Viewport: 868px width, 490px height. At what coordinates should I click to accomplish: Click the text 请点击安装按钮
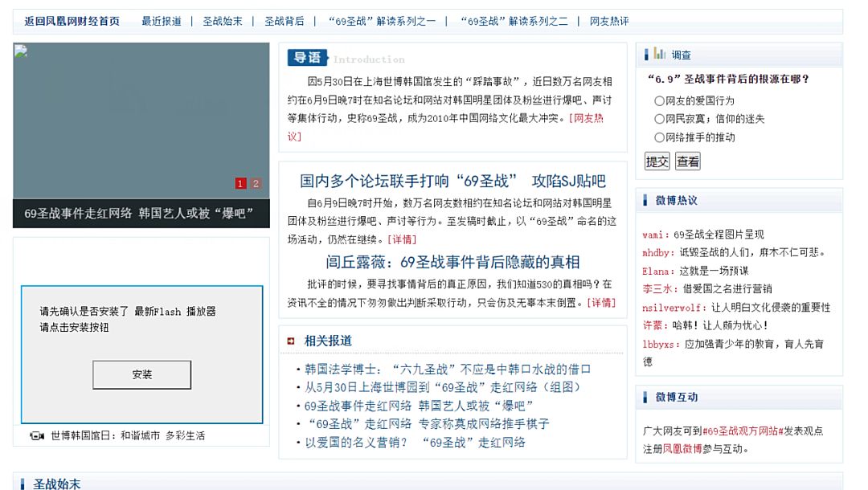point(74,328)
